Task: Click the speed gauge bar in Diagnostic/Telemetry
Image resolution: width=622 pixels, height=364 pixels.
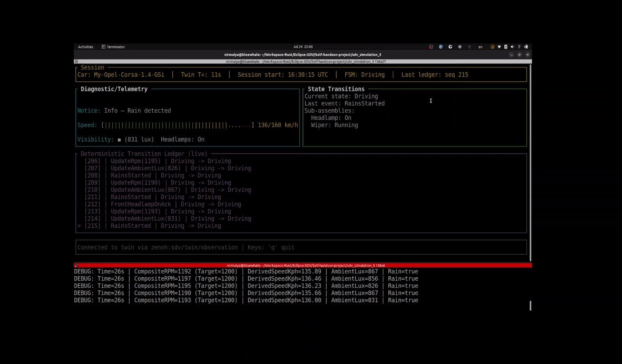Action: [178, 125]
